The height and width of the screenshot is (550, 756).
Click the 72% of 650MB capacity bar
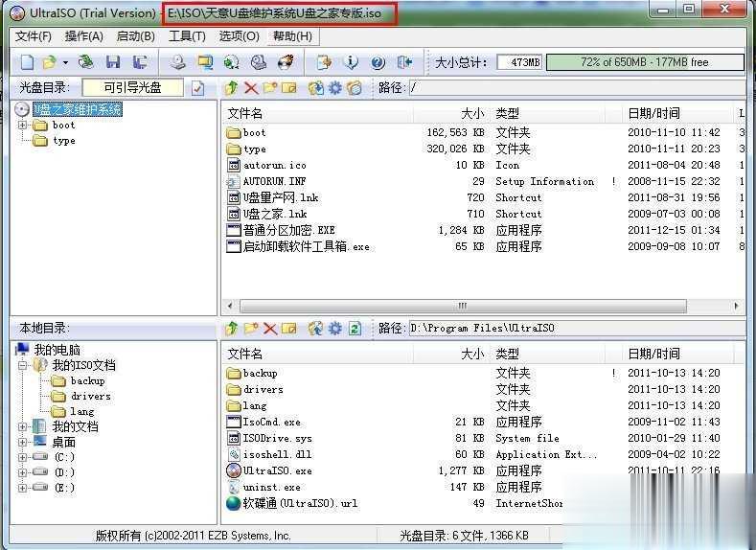click(645, 62)
